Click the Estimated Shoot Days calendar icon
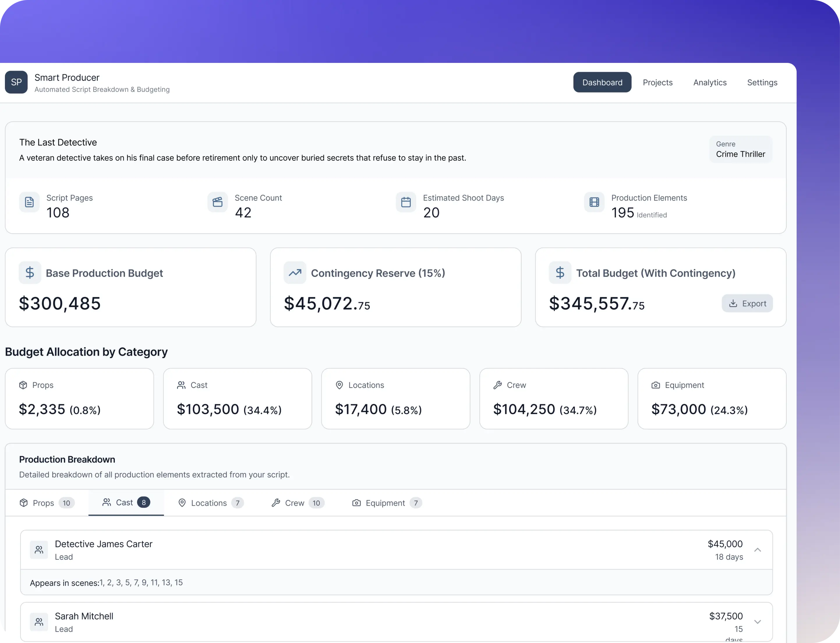840x643 pixels. click(406, 202)
